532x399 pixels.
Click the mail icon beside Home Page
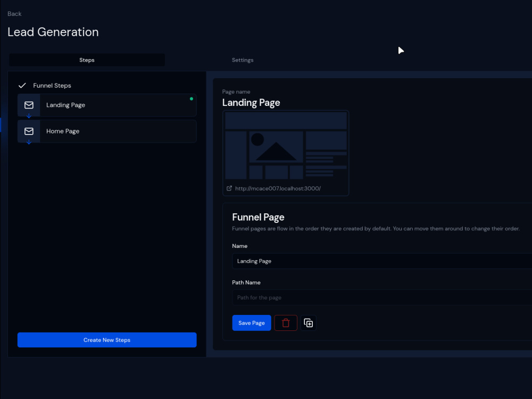pos(29,131)
